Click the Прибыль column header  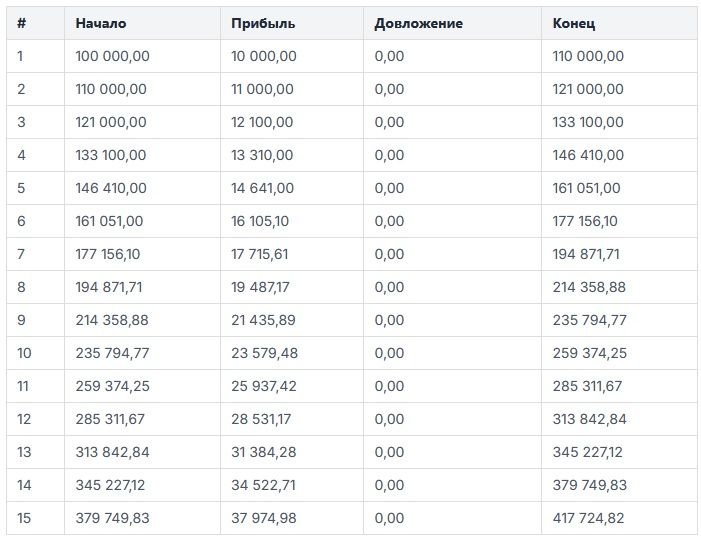pos(262,23)
